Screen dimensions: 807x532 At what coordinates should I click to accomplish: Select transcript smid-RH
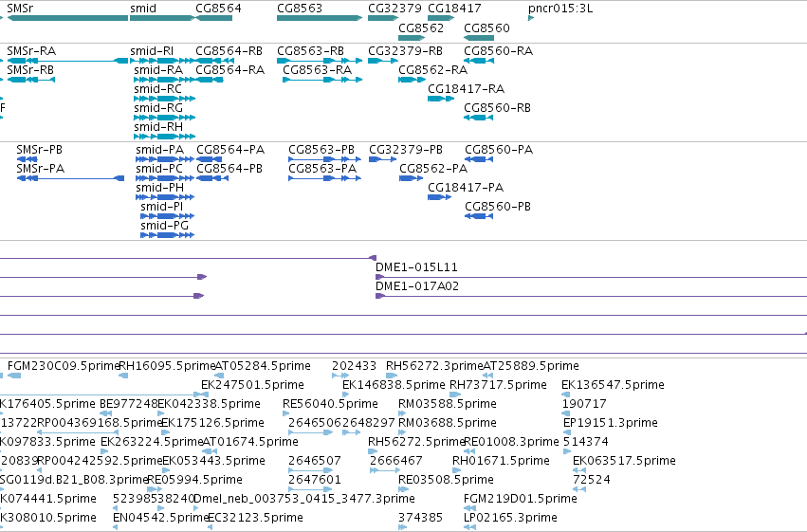(158, 127)
